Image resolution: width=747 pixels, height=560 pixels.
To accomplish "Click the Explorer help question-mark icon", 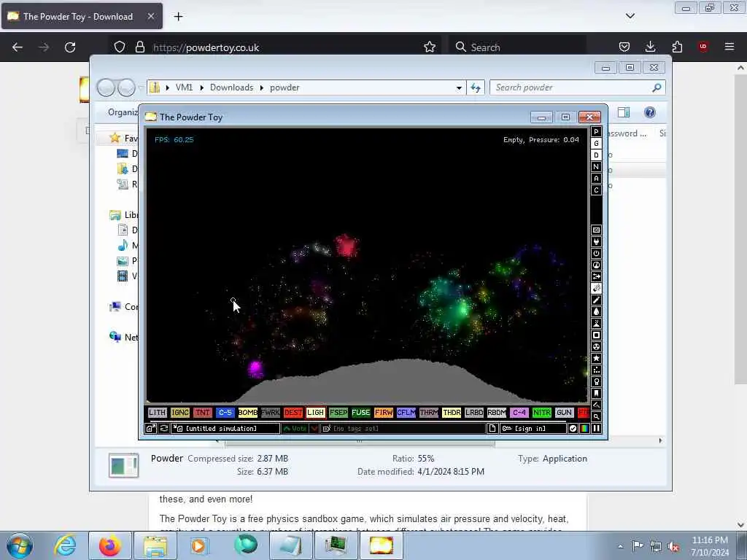I will click(649, 112).
